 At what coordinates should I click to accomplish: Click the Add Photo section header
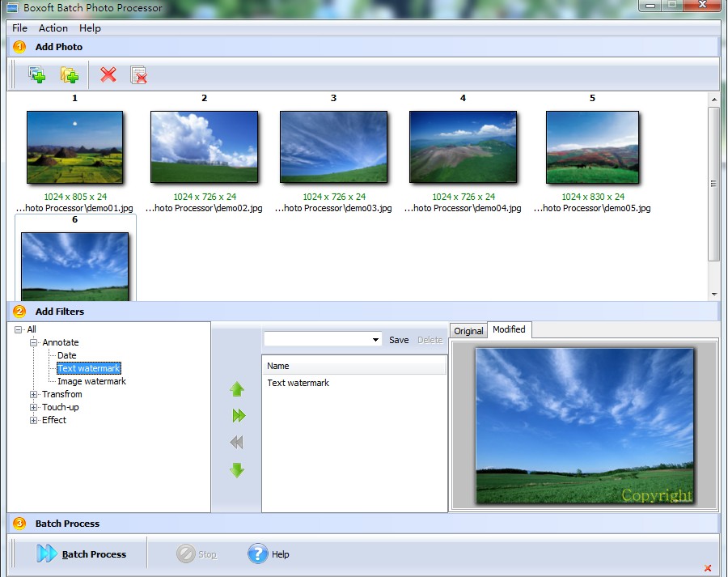tap(363, 47)
